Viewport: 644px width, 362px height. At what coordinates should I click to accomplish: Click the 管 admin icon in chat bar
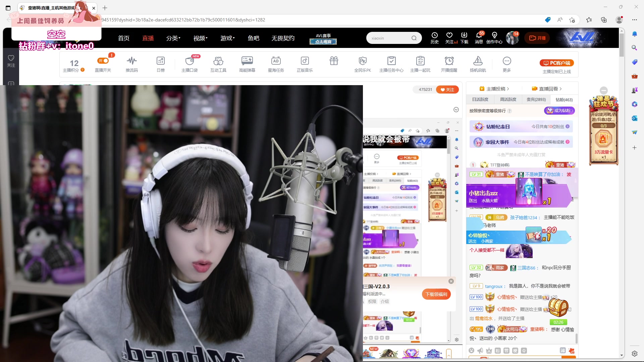[x=506, y=351]
